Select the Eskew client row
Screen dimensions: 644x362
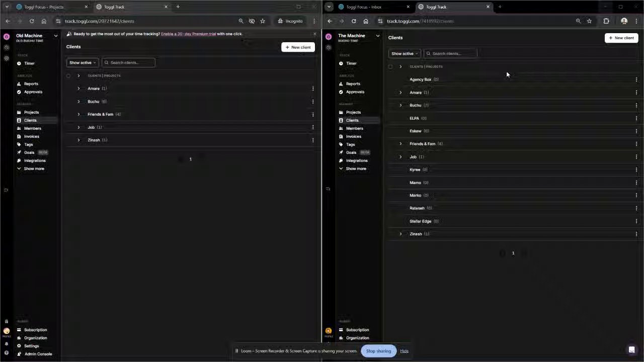click(513, 131)
